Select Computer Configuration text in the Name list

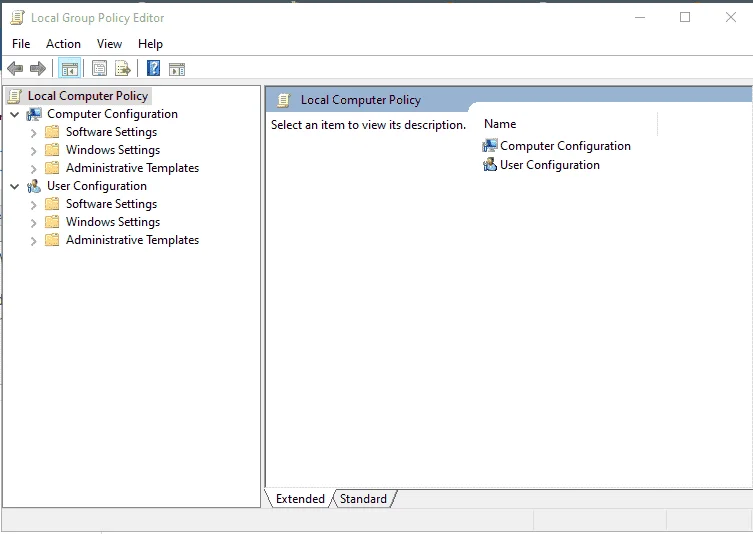[565, 146]
